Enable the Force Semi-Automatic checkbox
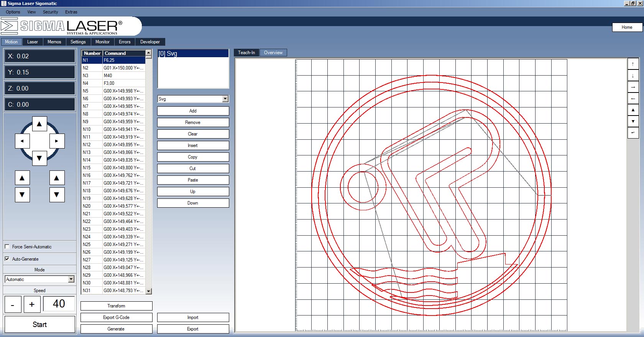Viewport: 644px width, 337px height. coord(7,247)
